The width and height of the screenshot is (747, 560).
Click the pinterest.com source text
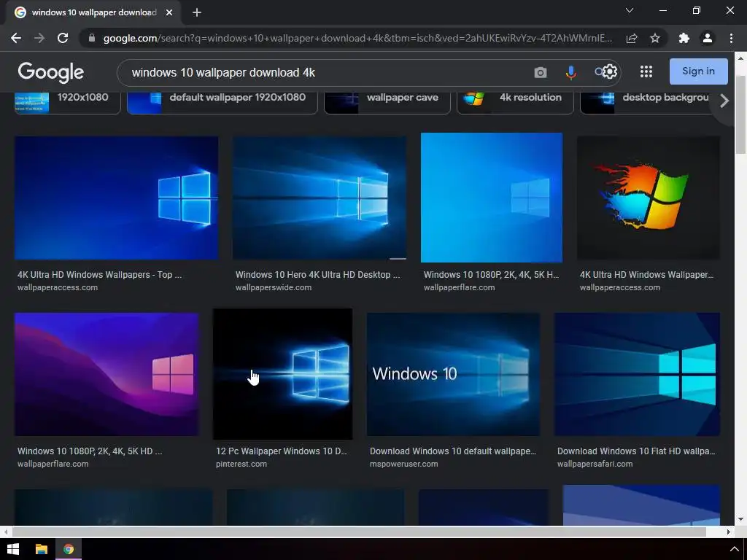point(241,464)
